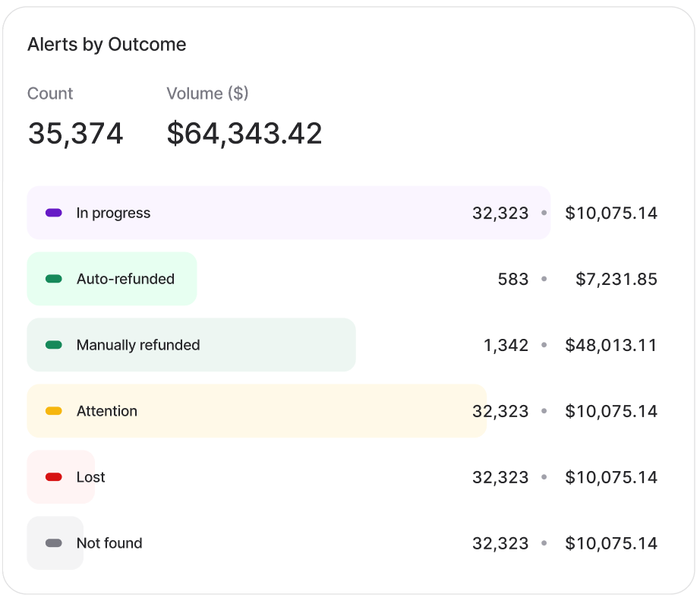700x601 pixels.
Task: Click the total volume $64,343.42
Action: pyautogui.click(x=244, y=134)
